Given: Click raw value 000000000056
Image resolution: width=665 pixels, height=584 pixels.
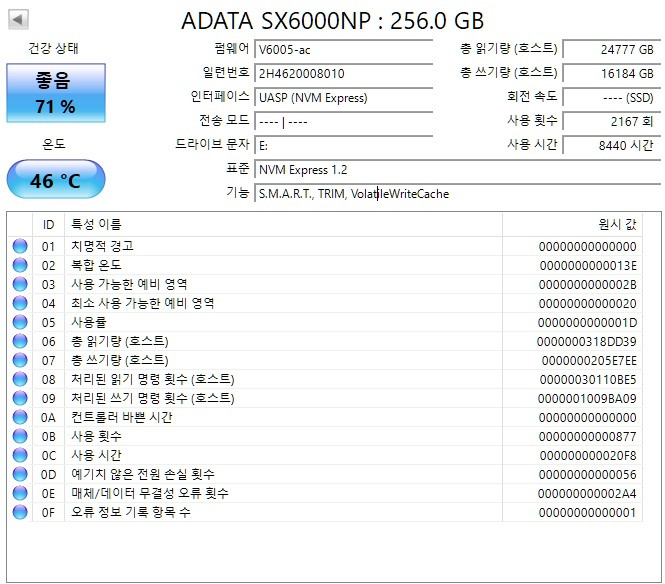Looking at the screenshot, I should [x=588, y=475].
